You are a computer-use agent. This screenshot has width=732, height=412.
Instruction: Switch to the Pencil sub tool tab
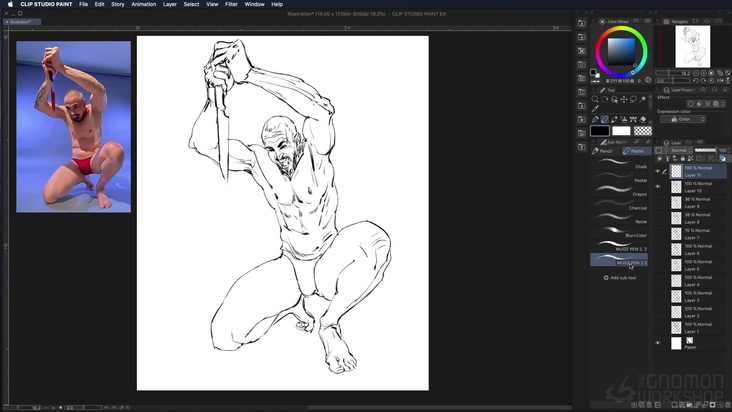605,151
